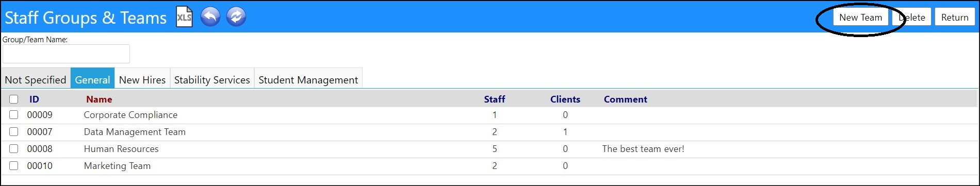Select the Human Resources row checkbox
This screenshot has width=980, height=186.
(14, 149)
